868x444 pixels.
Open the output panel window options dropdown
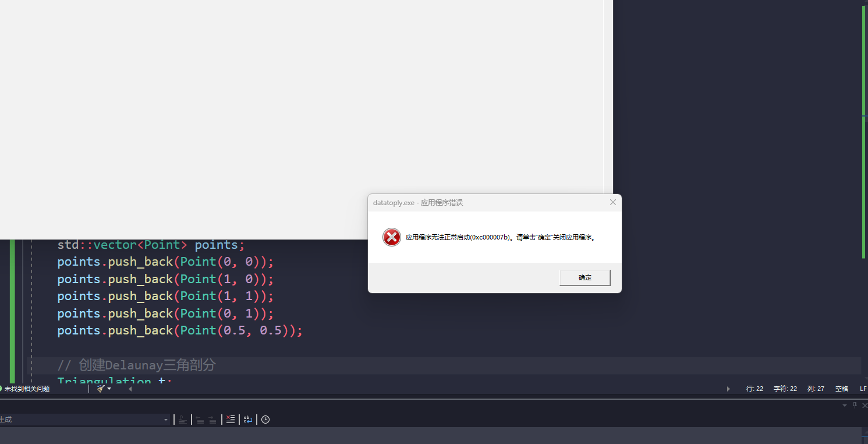pos(845,405)
